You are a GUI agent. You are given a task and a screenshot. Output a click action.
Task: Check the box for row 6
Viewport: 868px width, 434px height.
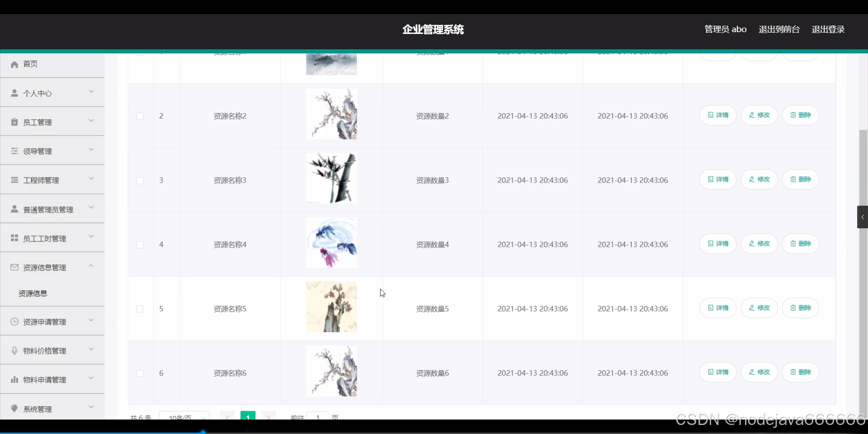[140, 373]
